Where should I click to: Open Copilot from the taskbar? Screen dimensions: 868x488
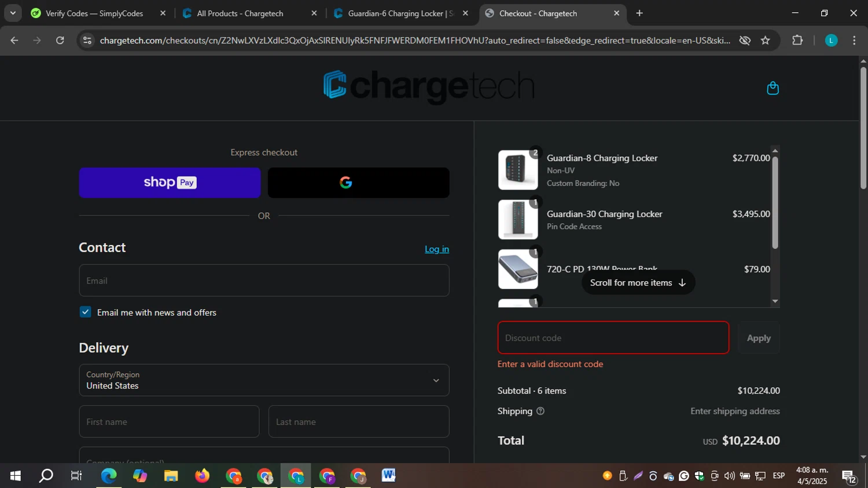(x=139, y=476)
